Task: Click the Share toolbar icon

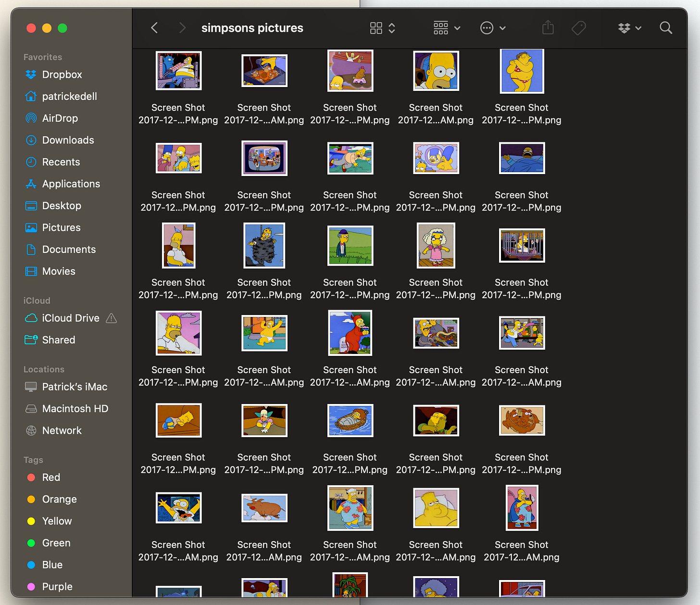Action: click(x=548, y=27)
